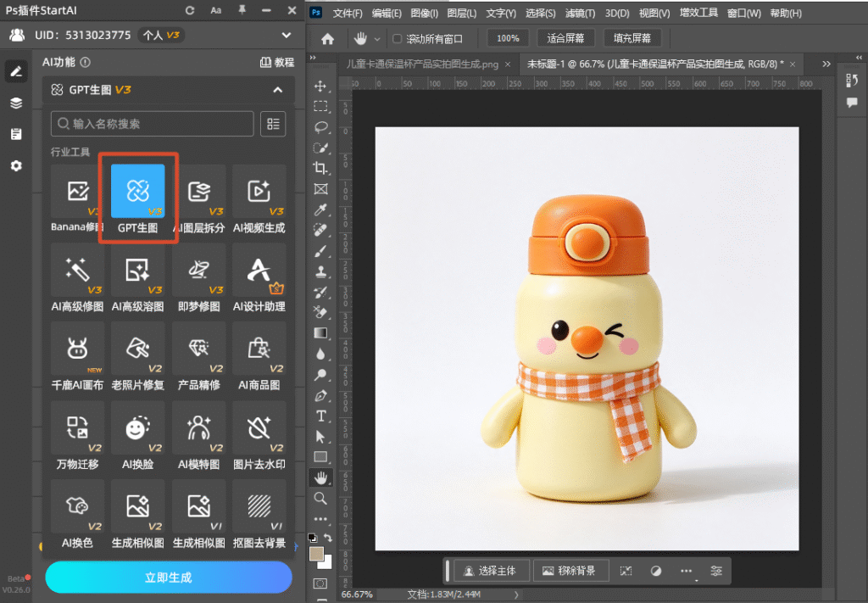The image size is (868, 603).
Task: Select the Eyedropper tool
Action: 320,209
